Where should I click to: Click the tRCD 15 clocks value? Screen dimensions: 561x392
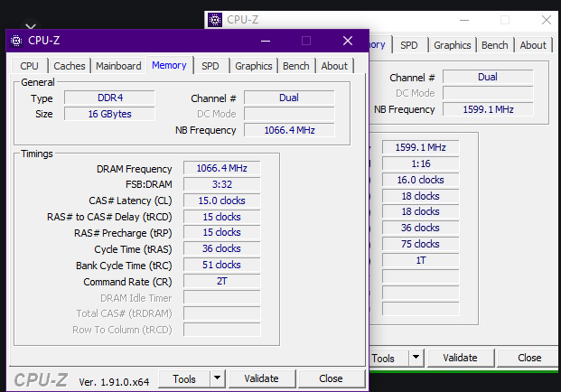point(222,217)
